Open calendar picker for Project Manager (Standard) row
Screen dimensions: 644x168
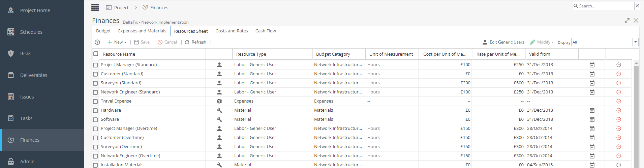click(x=592, y=65)
